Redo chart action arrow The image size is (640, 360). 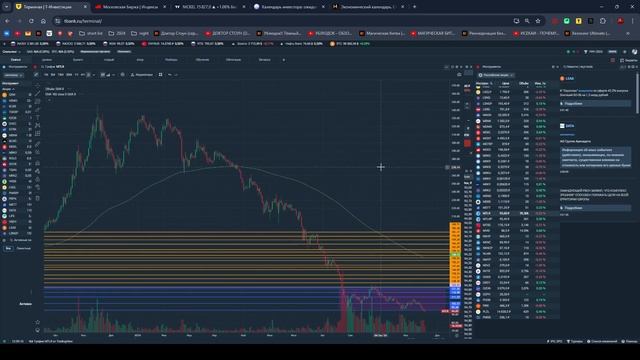pyautogui.click(x=176, y=75)
